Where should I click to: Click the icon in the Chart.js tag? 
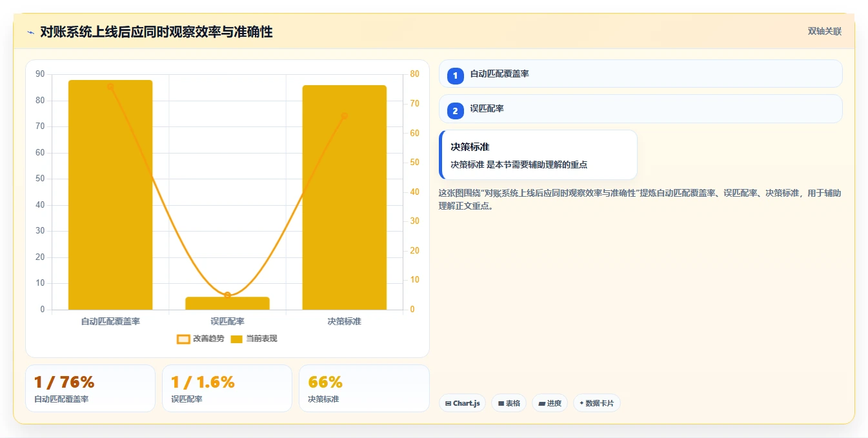pos(448,403)
